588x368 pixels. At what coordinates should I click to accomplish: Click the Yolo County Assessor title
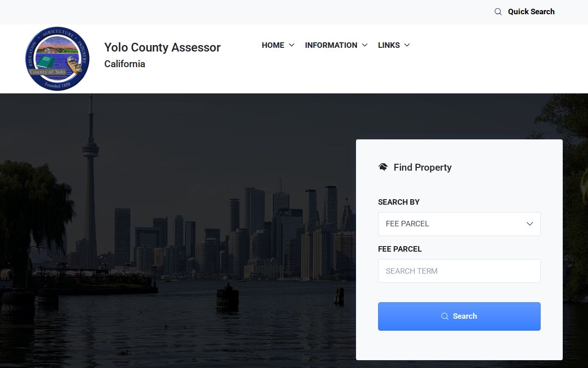click(162, 47)
